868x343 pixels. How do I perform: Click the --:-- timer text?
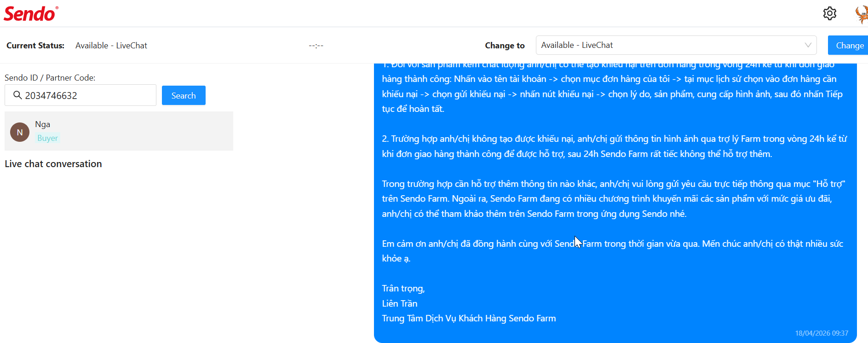(x=316, y=46)
